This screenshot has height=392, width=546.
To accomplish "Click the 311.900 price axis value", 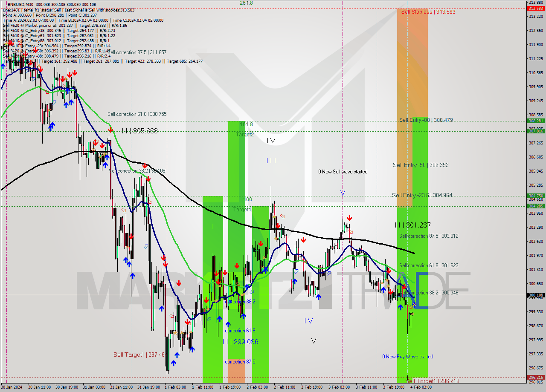I will click(535, 45).
